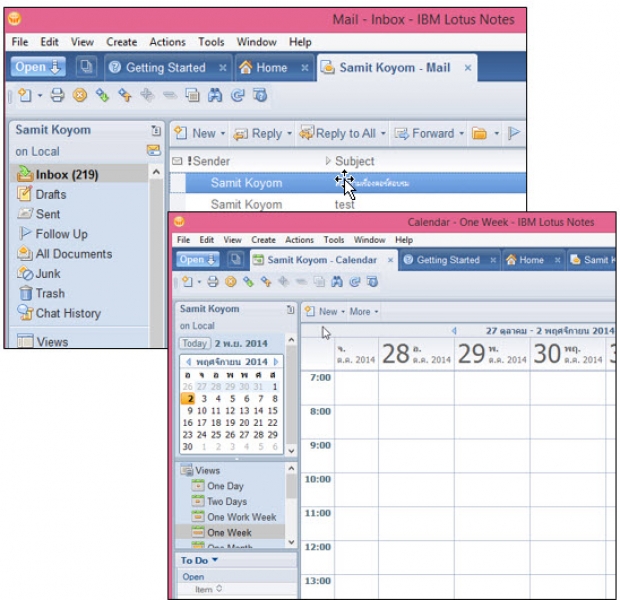620x600 pixels.
Task: Close the Samit Koyom - Mail tab
Action: [x=468, y=68]
